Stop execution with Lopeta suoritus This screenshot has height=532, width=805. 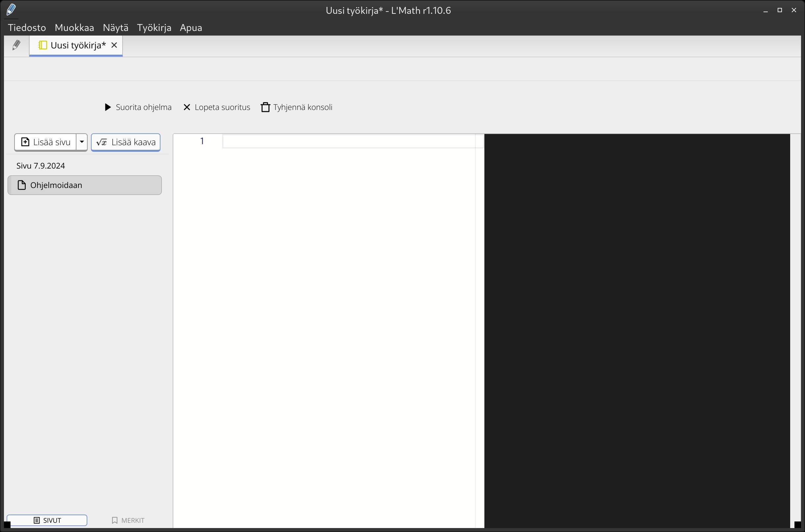coord(216,107)
